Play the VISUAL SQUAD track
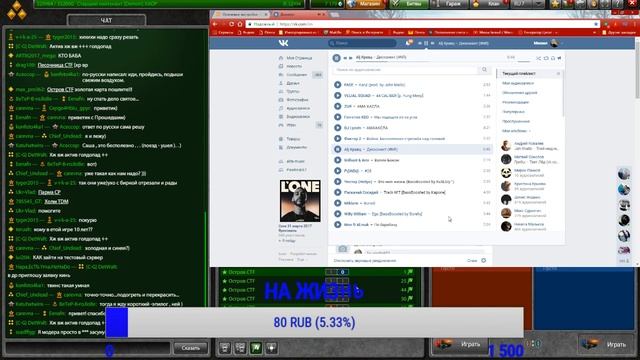 pos(338,96)
